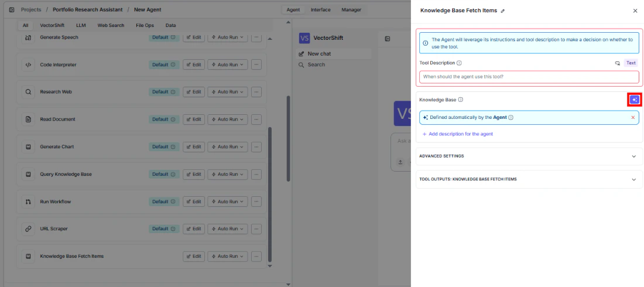The width and height of the screenshot is (644, 287).
Task: Expand the Advanced Settings section
Action: pos(529,156)
